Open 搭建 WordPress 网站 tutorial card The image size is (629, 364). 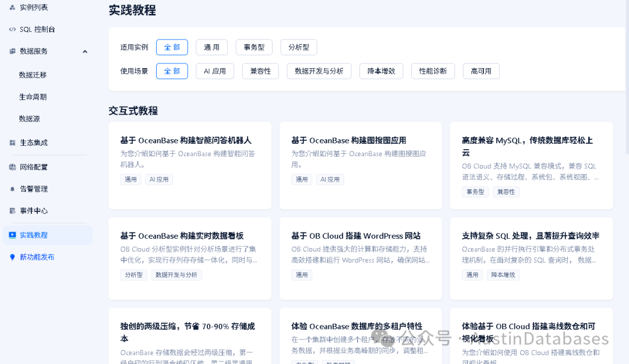[x=361, y=259]
